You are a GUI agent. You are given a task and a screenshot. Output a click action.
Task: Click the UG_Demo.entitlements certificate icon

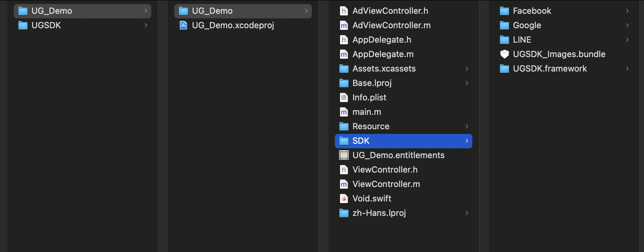(x=344, y=155)
